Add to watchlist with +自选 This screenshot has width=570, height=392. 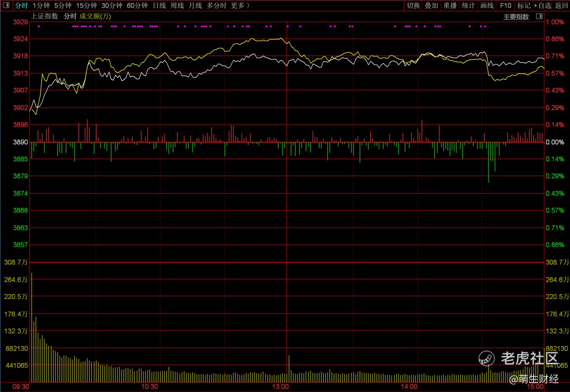[542, 6]
